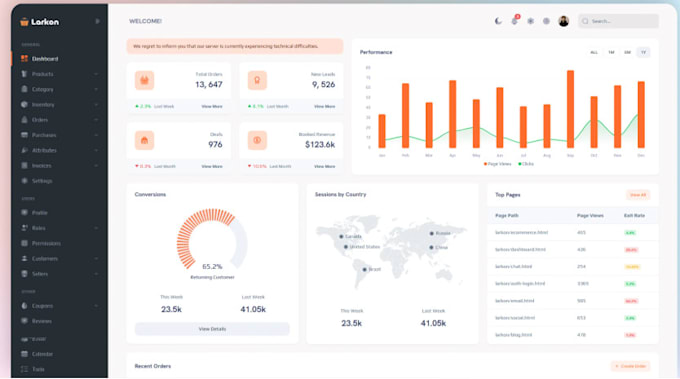
Task: Toggle the Page Views legend series
Action: click(x=497, y=164)
